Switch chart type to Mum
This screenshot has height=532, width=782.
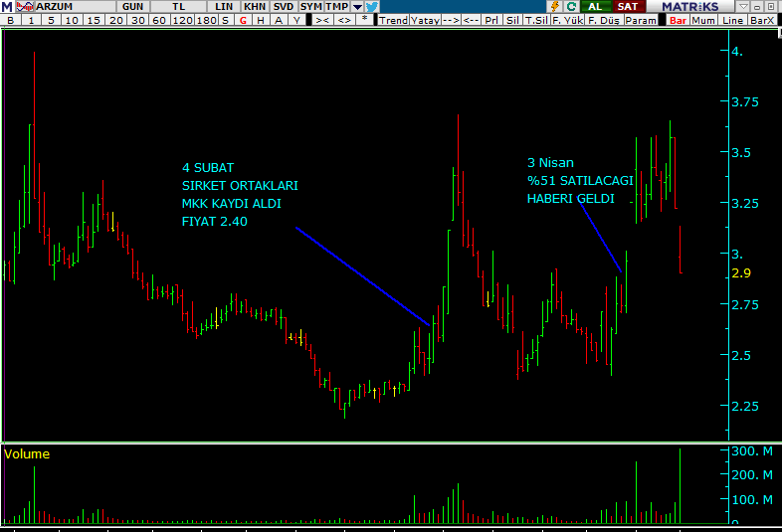point(703,20)
